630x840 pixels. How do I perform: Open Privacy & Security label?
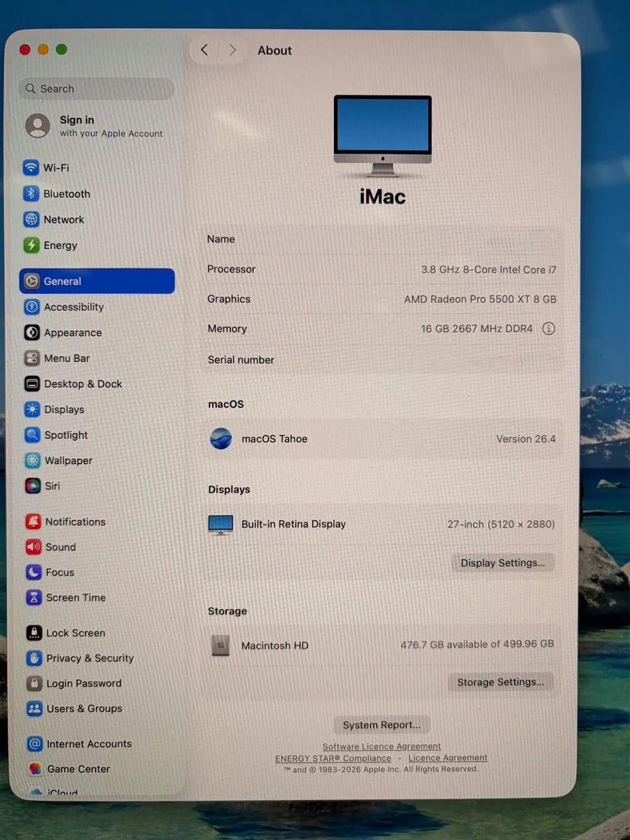(90, 658)
